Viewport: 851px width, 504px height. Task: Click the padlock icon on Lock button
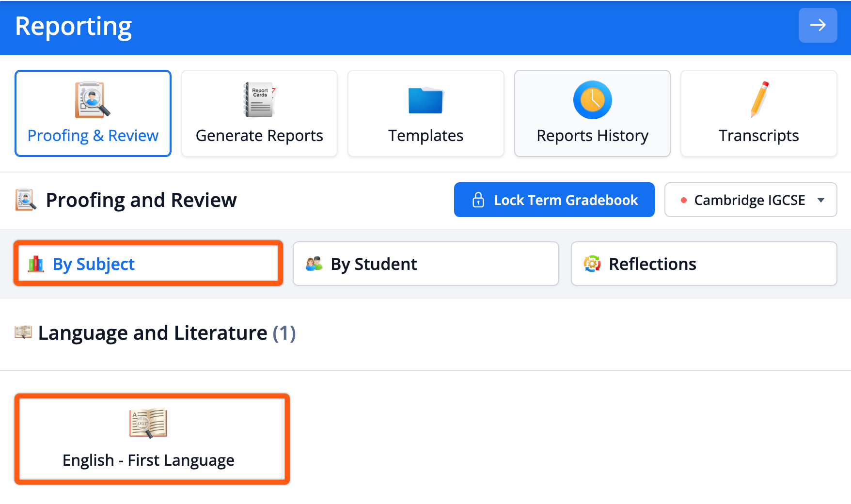pyautogui.click(x=478, y=200)
